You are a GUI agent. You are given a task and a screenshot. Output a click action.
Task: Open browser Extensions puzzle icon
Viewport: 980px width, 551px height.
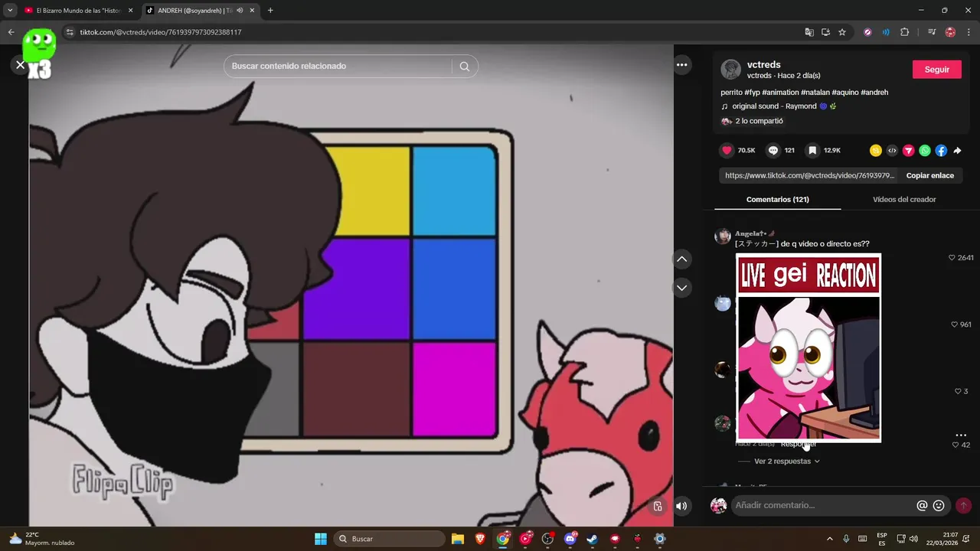click(904, 32)
